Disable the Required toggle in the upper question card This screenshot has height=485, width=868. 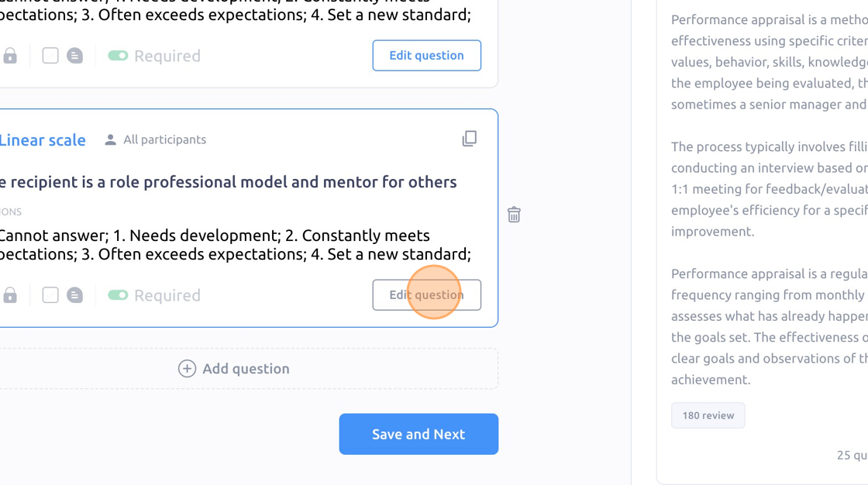tap(118, 55)
